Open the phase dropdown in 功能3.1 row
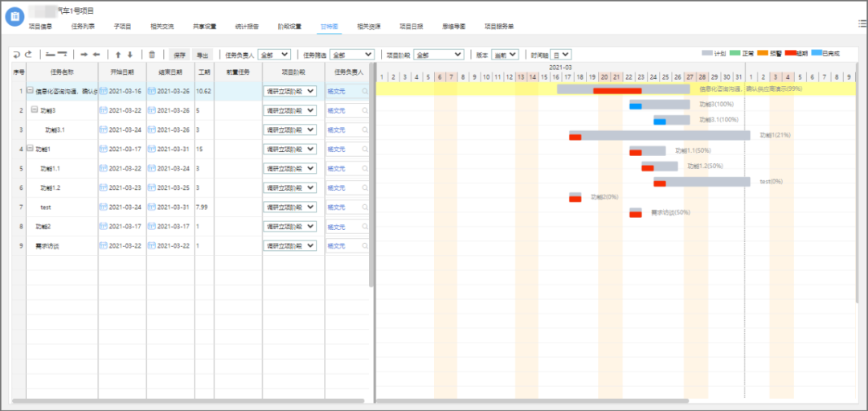 (x=290, y=129)
